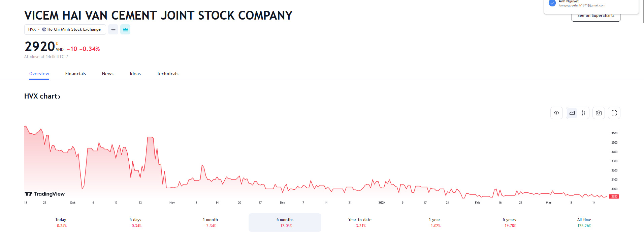Screen dimensions: 644x243
Task: Click the embed code icon
Action: [556, 113]
